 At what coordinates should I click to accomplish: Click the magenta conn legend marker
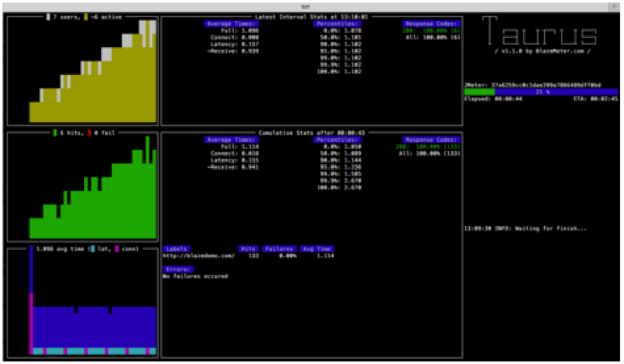115,250
